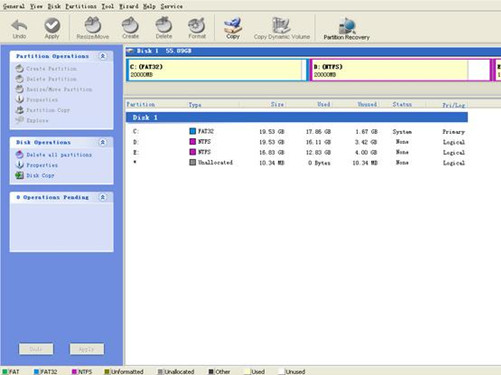Screen dimensions: 501x375
Task: Click the Status column header
Action: [402, 104]
